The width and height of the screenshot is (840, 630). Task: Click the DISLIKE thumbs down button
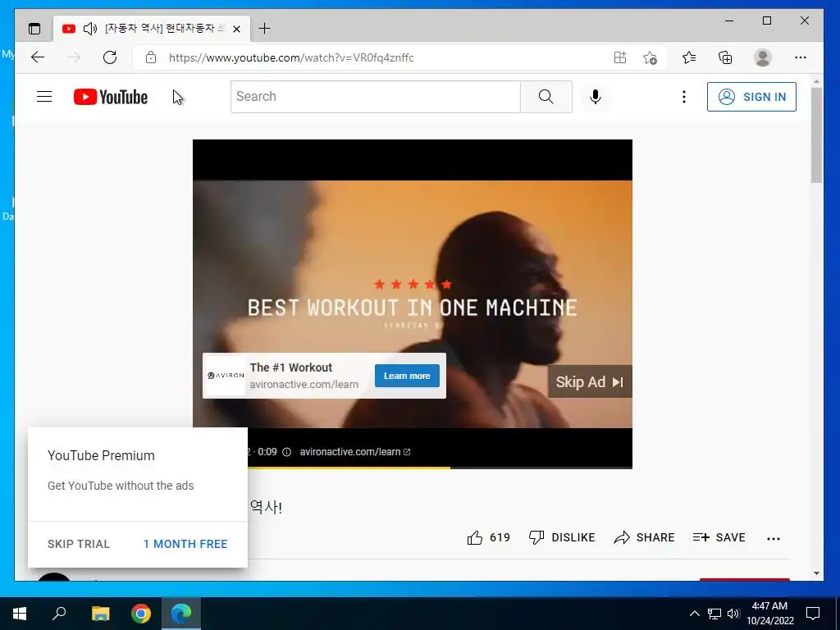coord(561,537)
